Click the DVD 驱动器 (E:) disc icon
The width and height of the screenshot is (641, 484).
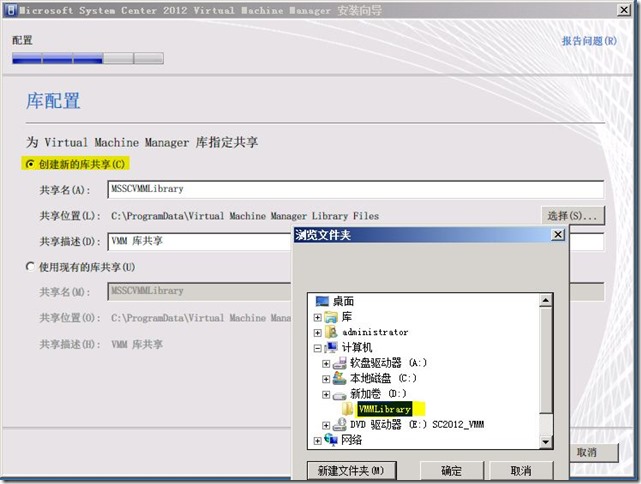[x=340, y=424]
